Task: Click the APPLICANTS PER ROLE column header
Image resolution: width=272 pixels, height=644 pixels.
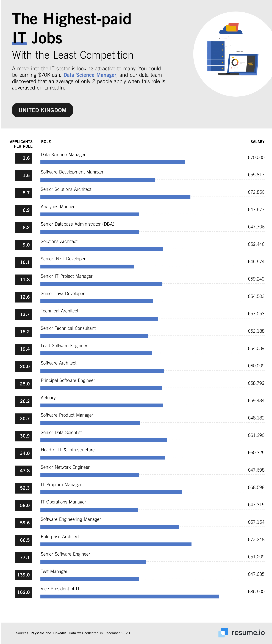Action: click(21, 144)
